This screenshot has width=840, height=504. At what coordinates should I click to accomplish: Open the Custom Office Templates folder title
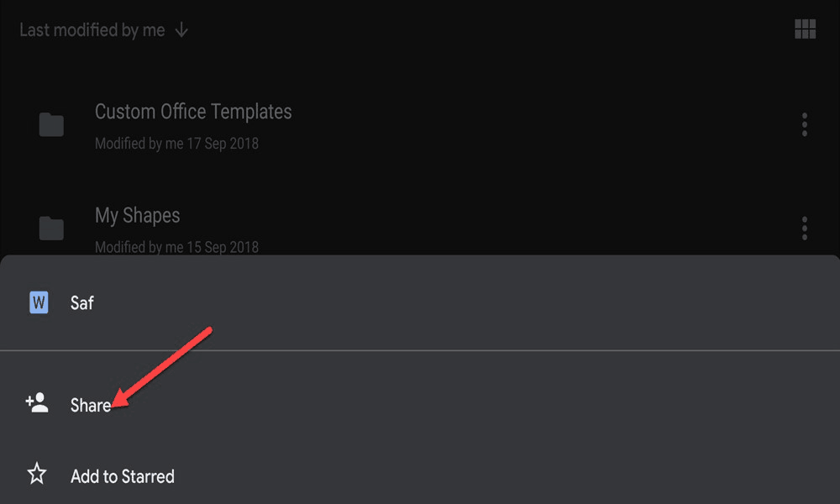(193, 112)
